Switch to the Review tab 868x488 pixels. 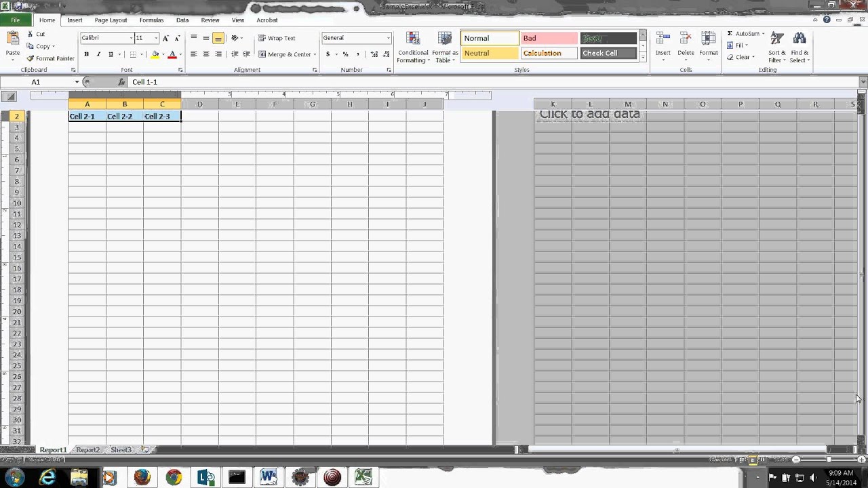[210, 20]
